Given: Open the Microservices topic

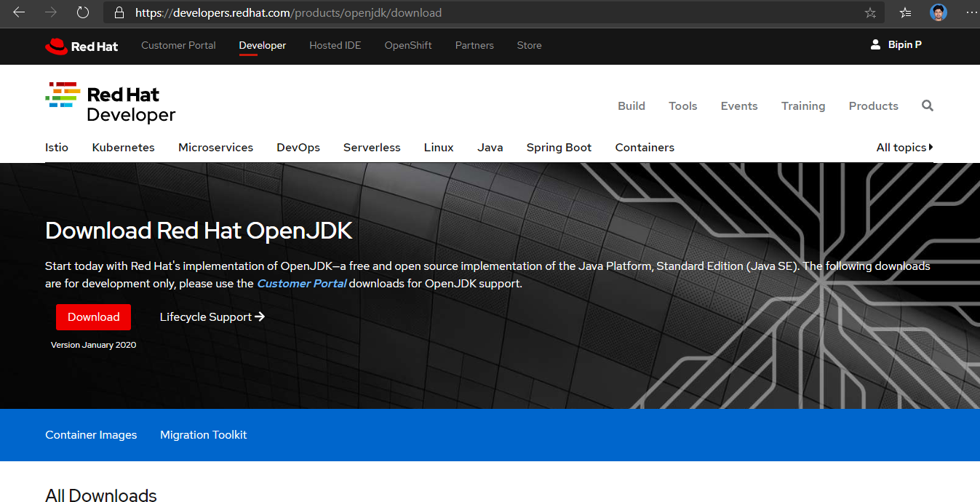Looking at the screenshot, I should click(x=215, y=147).
